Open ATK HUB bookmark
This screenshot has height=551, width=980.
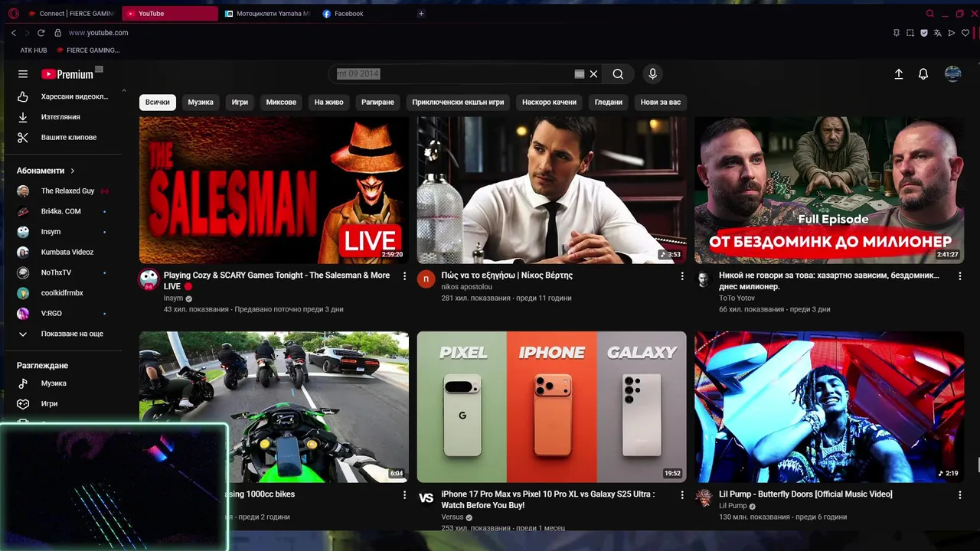[33, 51]
